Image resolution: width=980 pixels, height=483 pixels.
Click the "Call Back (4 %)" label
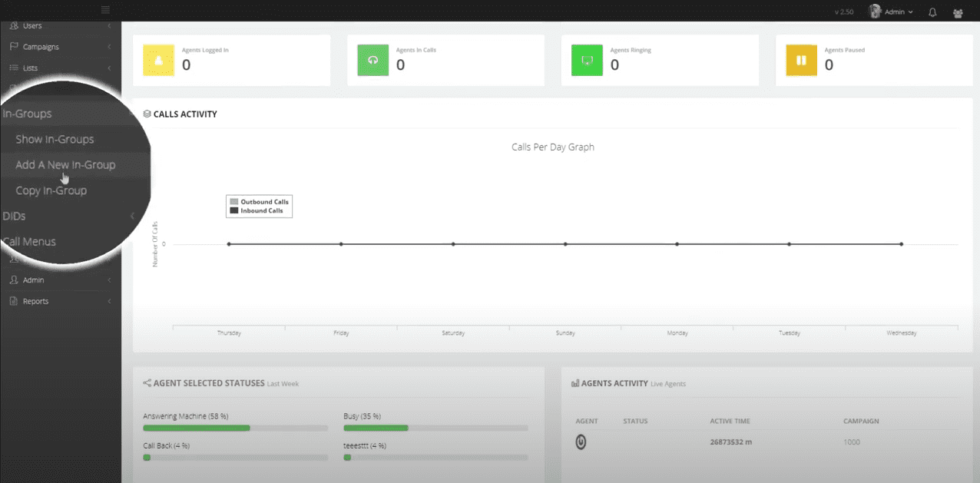pyautogui.click(x=166, y=445)
